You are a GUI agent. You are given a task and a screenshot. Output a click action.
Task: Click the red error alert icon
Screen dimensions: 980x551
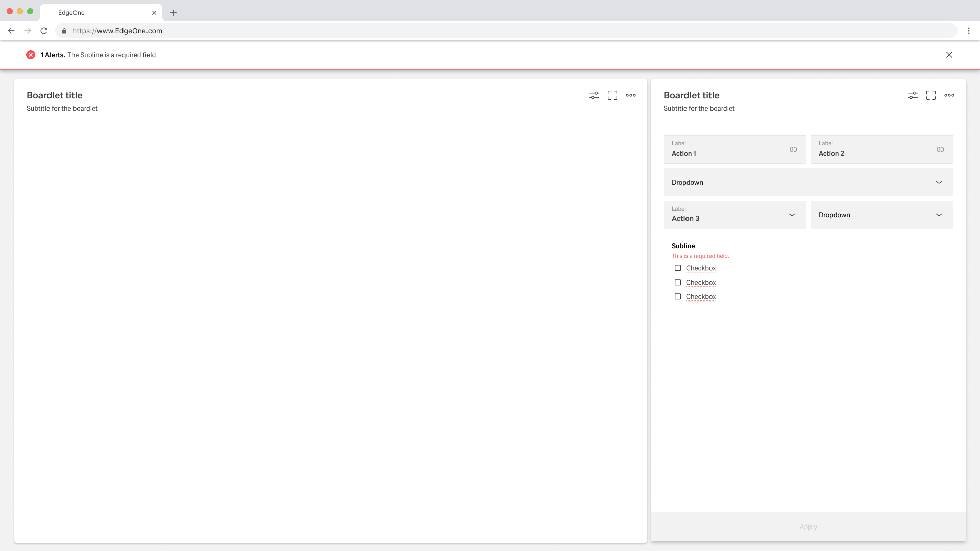31,55
